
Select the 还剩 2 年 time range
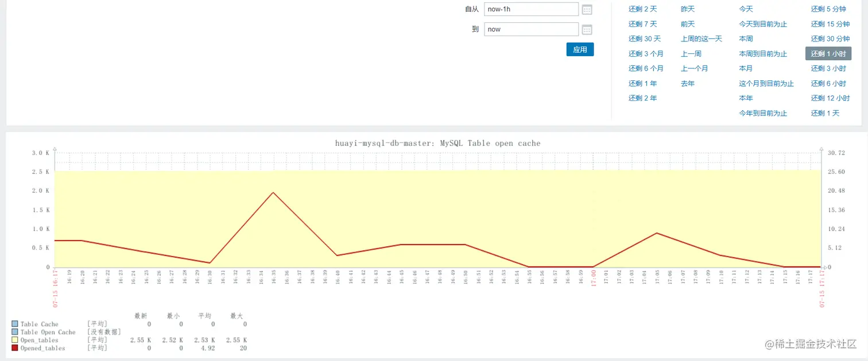(642, 98)
